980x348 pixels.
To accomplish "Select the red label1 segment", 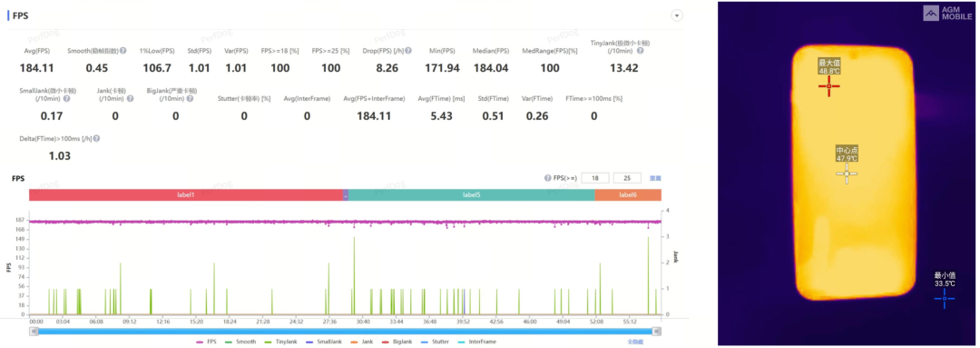I will (x=186, y=194).
